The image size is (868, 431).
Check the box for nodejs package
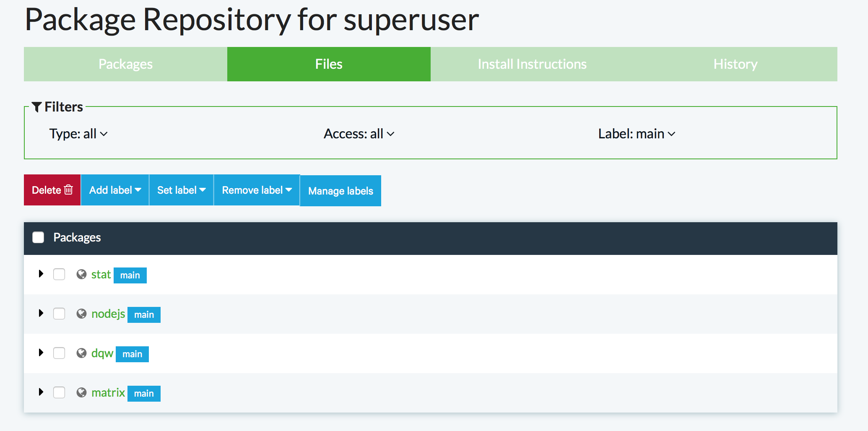59,314
